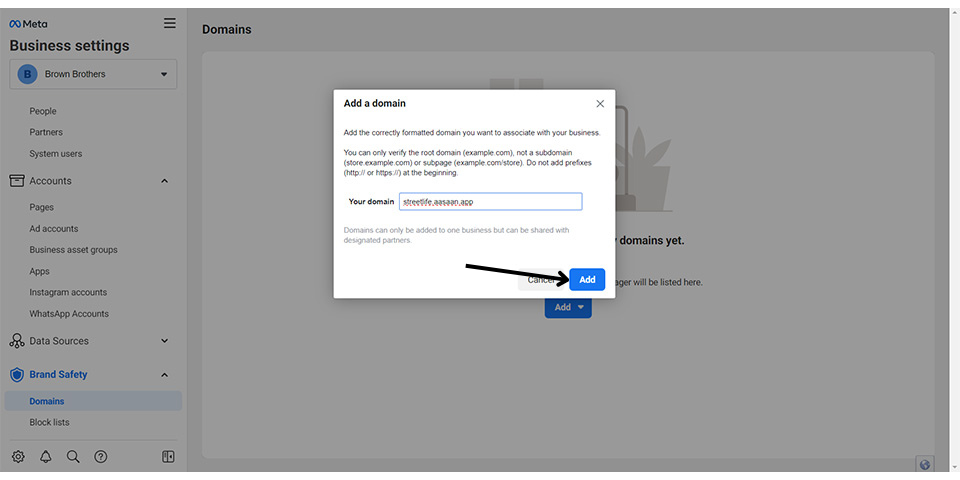Click the Meta logo
The width and height of the screenshot is (960, 480).
pos(28,24)
